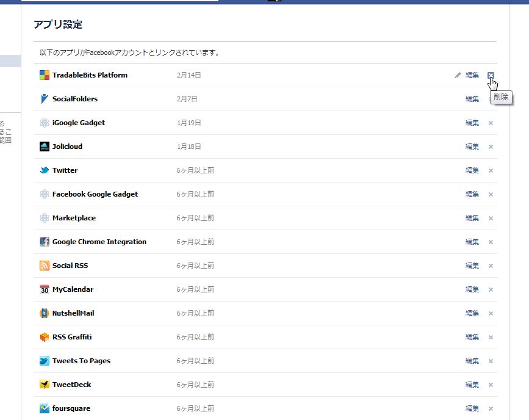Click the TweetDeck app icon

coord(44,385)
